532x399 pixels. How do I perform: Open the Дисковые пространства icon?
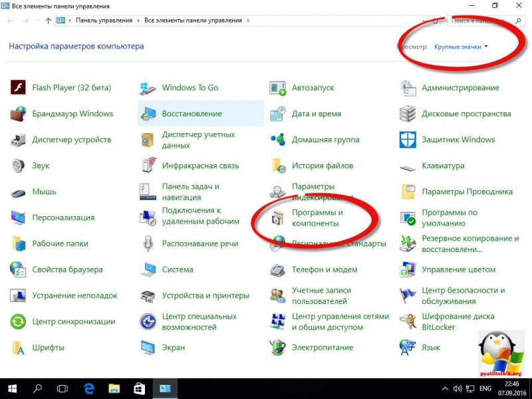408,114
